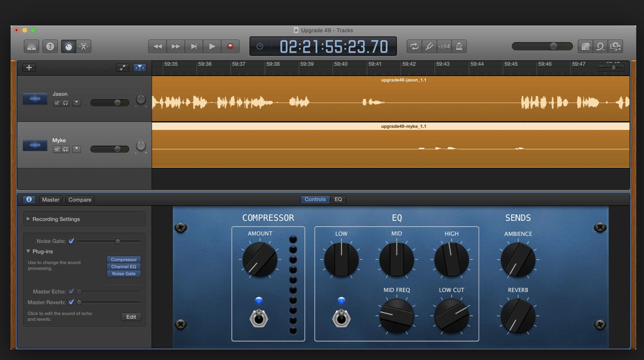
Task: Click the Jason track pan knob
Action: pos(141,100)
